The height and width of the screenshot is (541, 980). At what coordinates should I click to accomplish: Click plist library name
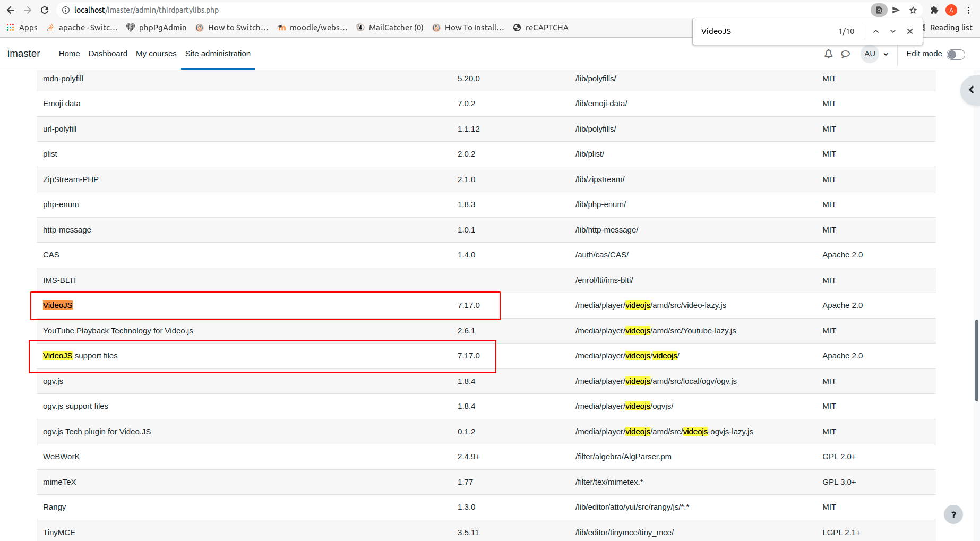[x=50, y=154]
